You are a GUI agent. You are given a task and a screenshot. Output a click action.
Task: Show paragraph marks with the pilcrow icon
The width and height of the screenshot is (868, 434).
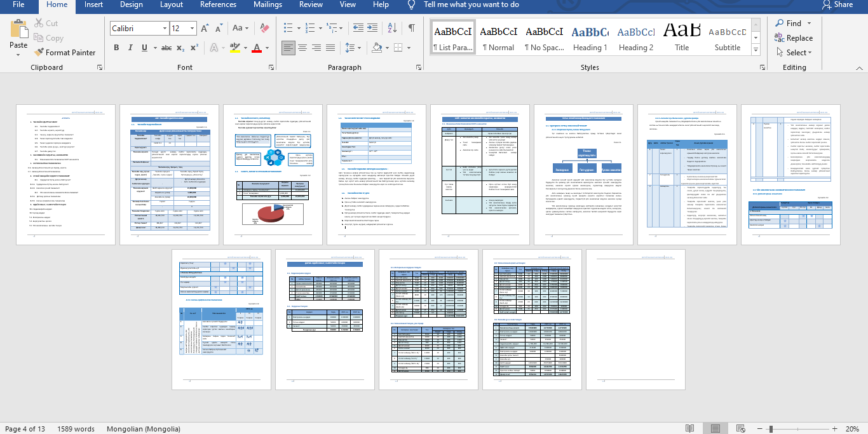412,28
